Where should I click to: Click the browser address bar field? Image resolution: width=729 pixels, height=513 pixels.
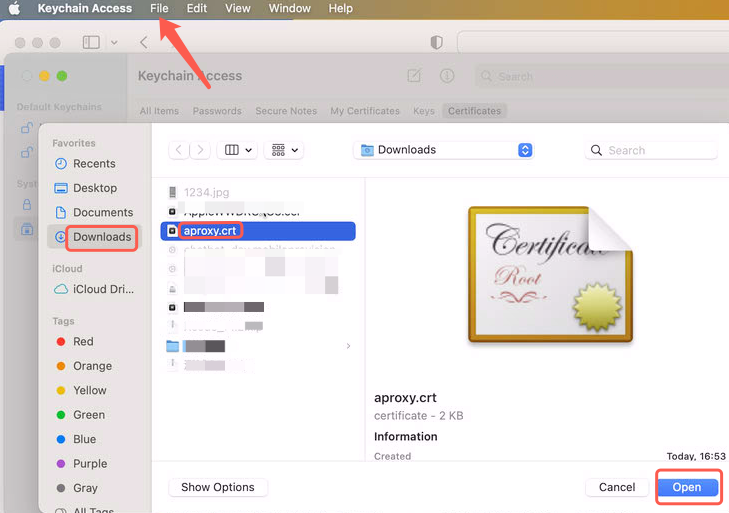click(x=593, y=42)
